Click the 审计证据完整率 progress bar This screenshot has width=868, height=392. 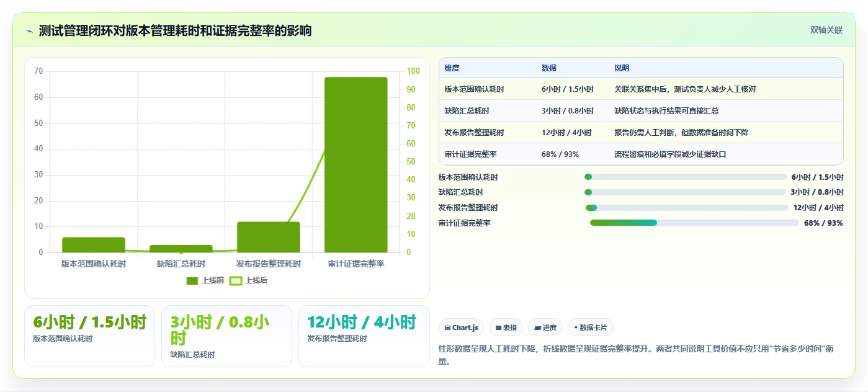694,223
